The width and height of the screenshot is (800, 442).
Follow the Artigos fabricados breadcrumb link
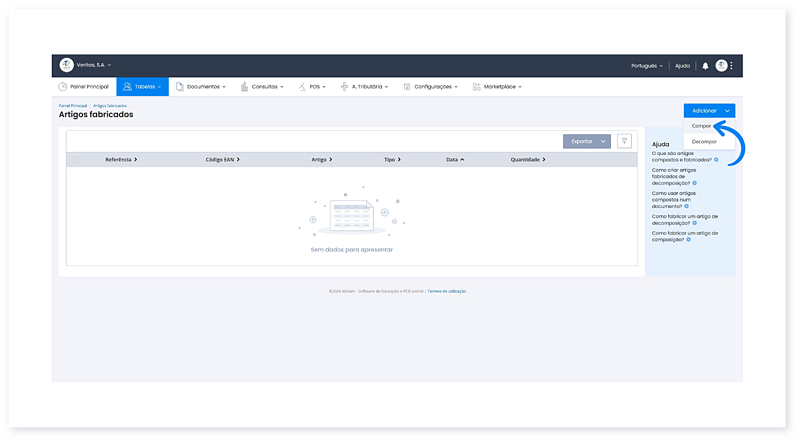pos(110,106)
